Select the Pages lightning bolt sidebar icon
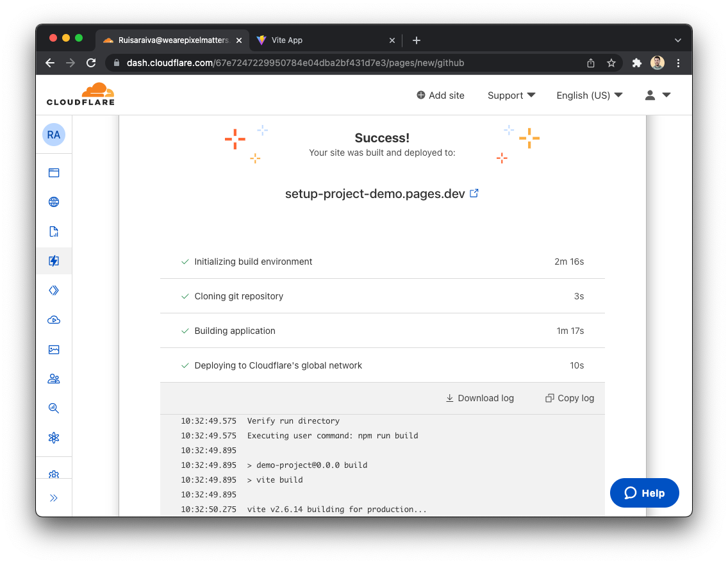The image size is (728, 564). click(x=54, y=261)
